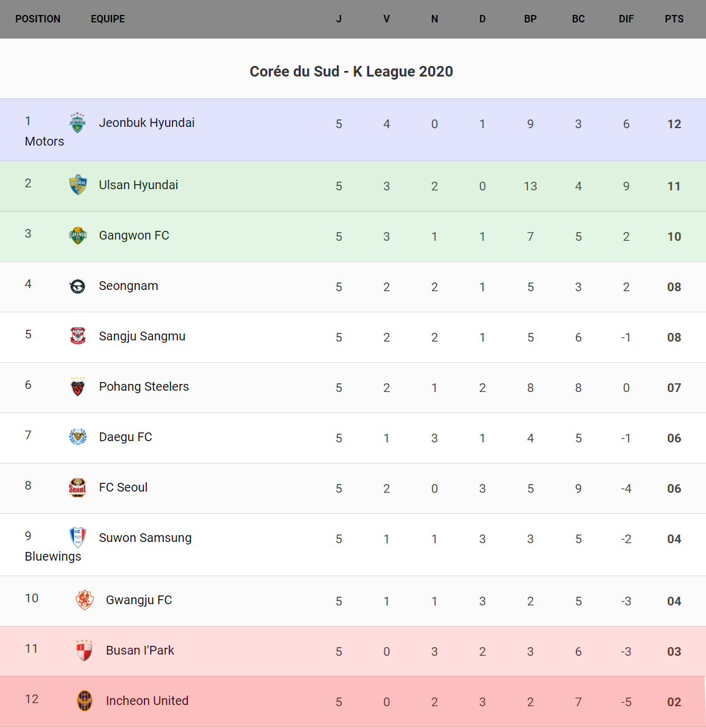Screen dimensions: 706x728
Task: Click the DIF column header
Action: point(626,19)
